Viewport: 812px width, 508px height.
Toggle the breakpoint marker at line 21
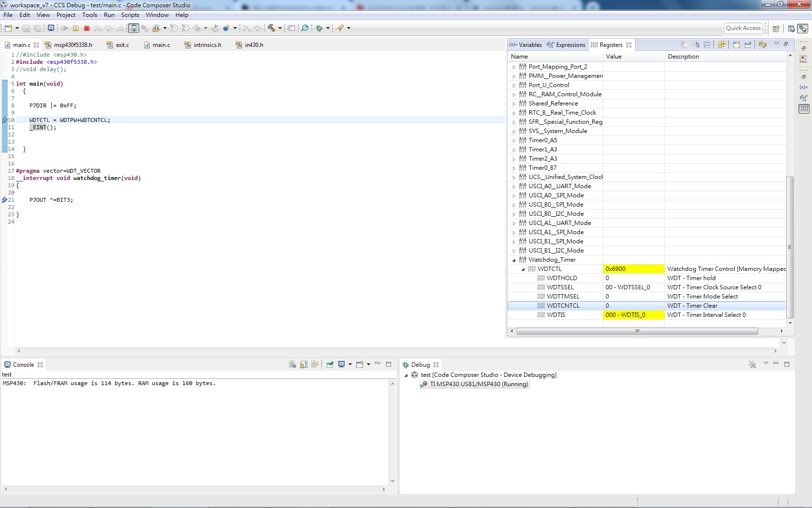(4, 200)
